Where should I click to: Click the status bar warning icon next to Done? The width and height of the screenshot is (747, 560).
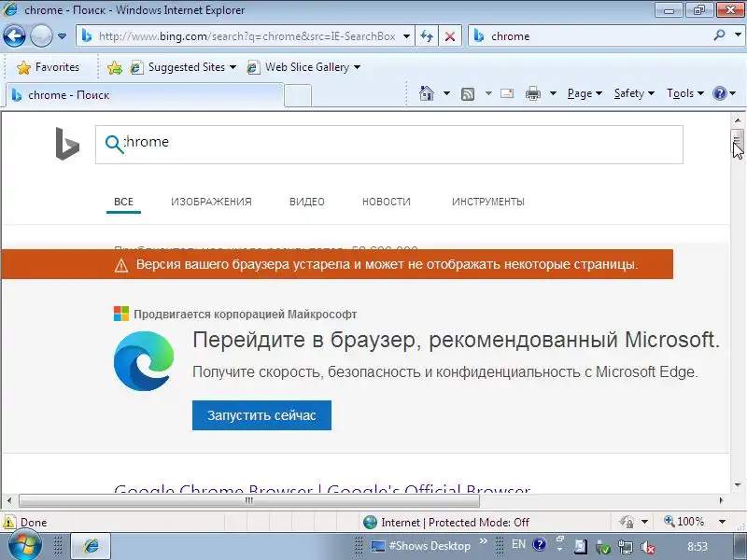point(8,522)
